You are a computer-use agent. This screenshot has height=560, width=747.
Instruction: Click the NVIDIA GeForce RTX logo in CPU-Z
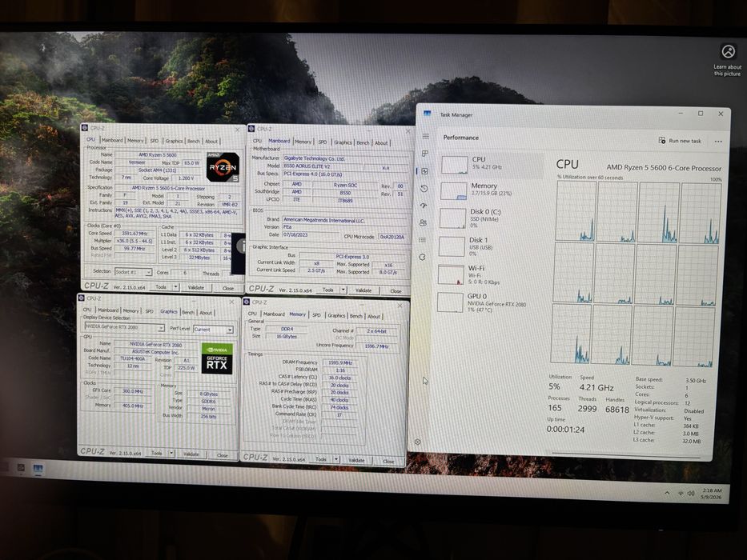[x=217, y=358]
